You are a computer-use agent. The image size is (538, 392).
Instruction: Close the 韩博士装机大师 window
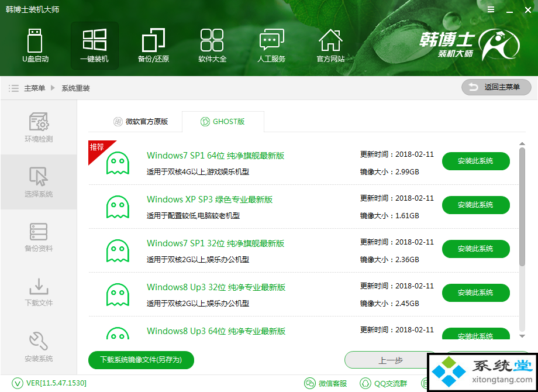[528, 10]
